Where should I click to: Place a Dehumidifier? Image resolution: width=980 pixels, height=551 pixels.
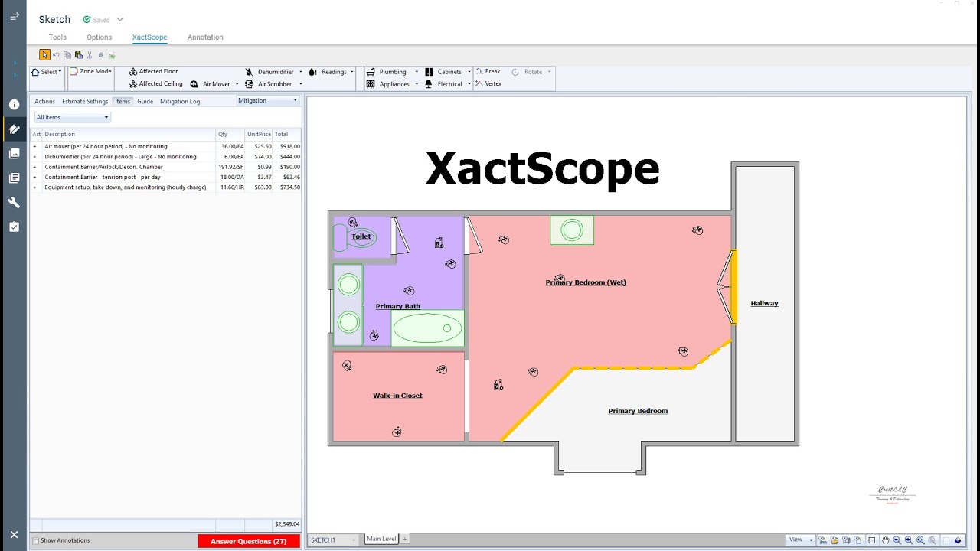pyautogui.click(x=269, y=72)
